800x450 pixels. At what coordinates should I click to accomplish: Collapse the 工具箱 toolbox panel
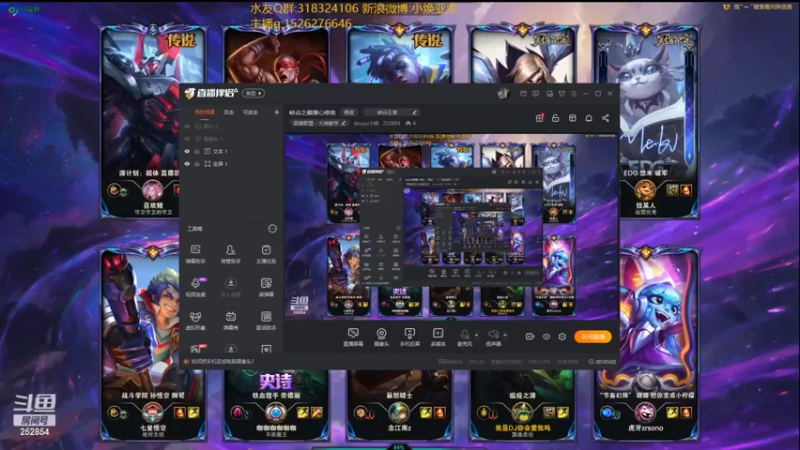[272, 229]
